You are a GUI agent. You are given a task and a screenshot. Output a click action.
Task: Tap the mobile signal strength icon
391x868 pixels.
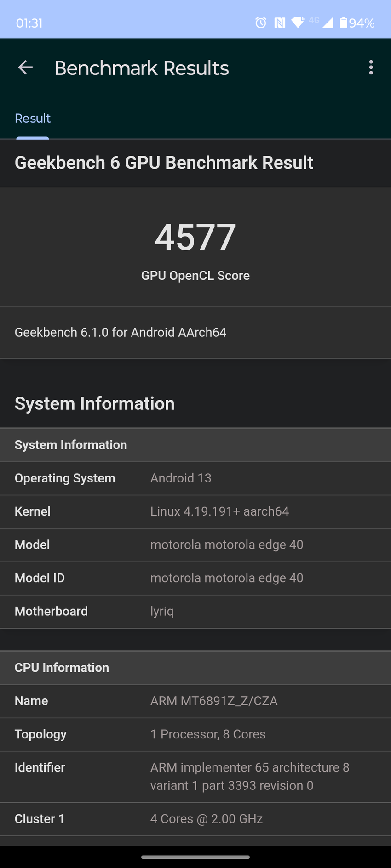pos(328,23)
